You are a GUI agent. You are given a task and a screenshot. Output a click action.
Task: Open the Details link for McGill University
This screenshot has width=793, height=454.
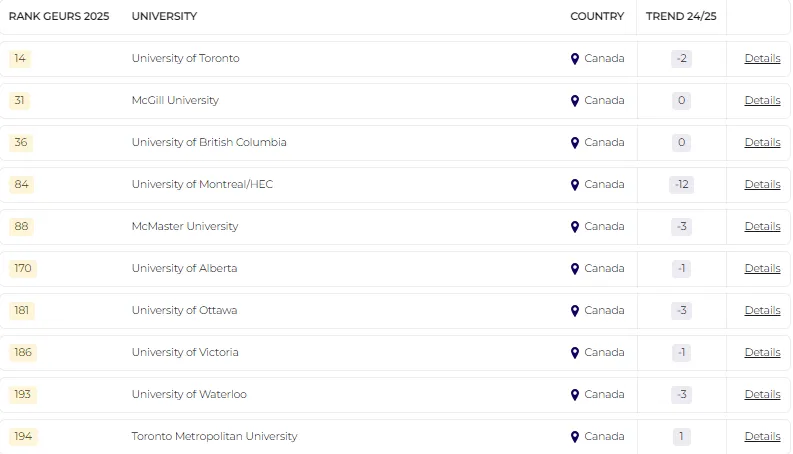762,100
